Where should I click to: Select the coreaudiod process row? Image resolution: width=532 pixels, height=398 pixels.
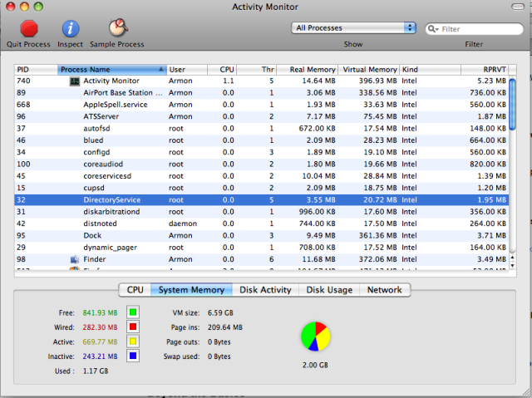point(261,164)
